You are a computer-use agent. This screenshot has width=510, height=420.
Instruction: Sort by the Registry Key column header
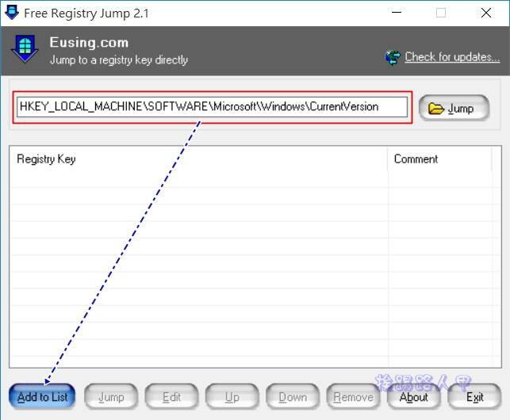click(198, 159)
